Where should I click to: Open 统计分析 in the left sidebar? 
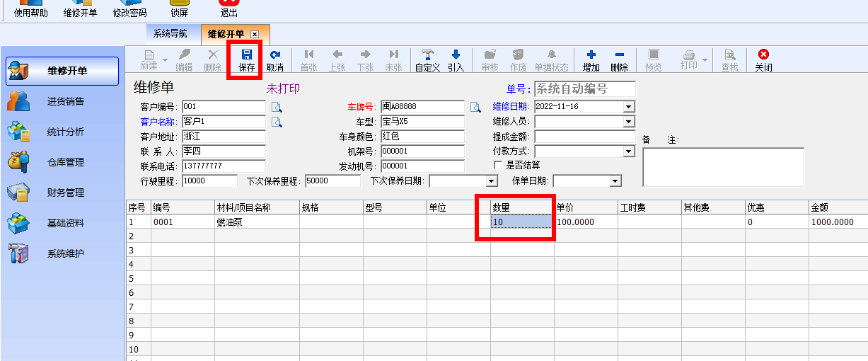pos(62,132)
